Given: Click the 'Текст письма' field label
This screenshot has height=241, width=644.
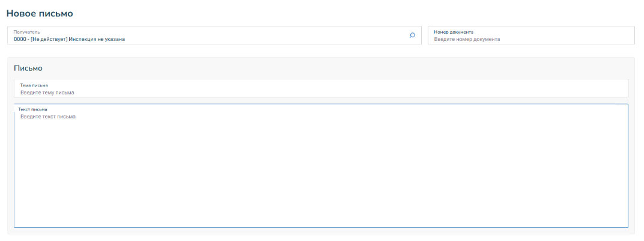Looking at the screenshot, I should (32, 109).
